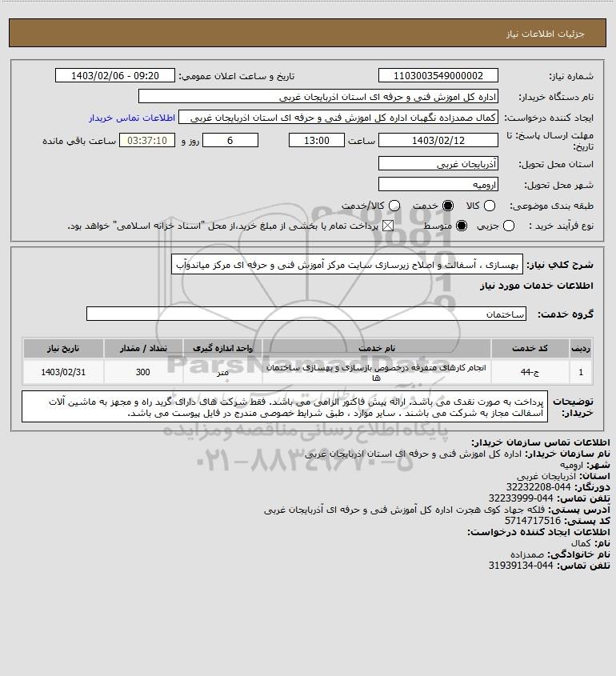
Task: Click the کد خدمت column header
Action: [x=530, y=348]
